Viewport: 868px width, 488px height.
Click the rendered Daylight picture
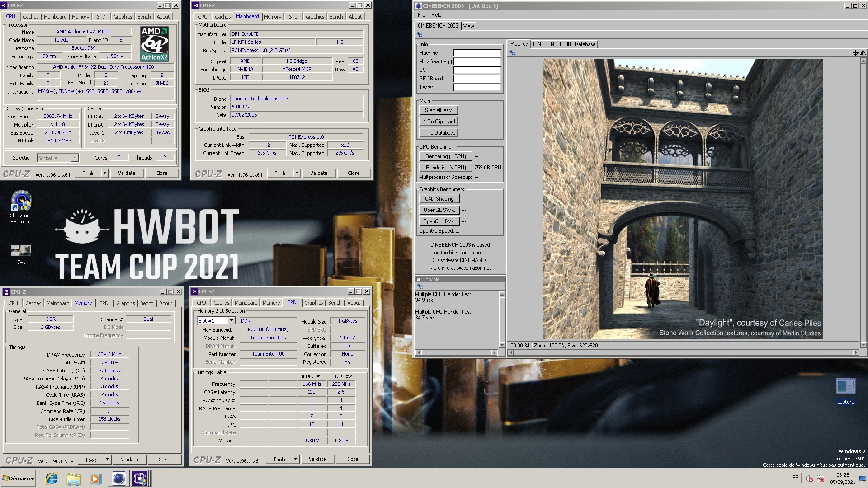coord(683,199)
